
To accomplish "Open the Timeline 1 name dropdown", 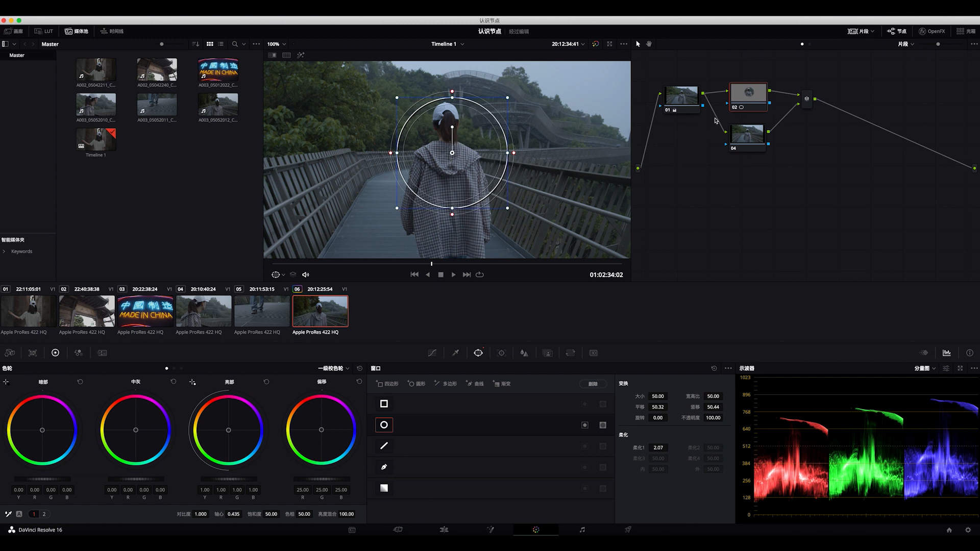I will click(x=462, y=44).
